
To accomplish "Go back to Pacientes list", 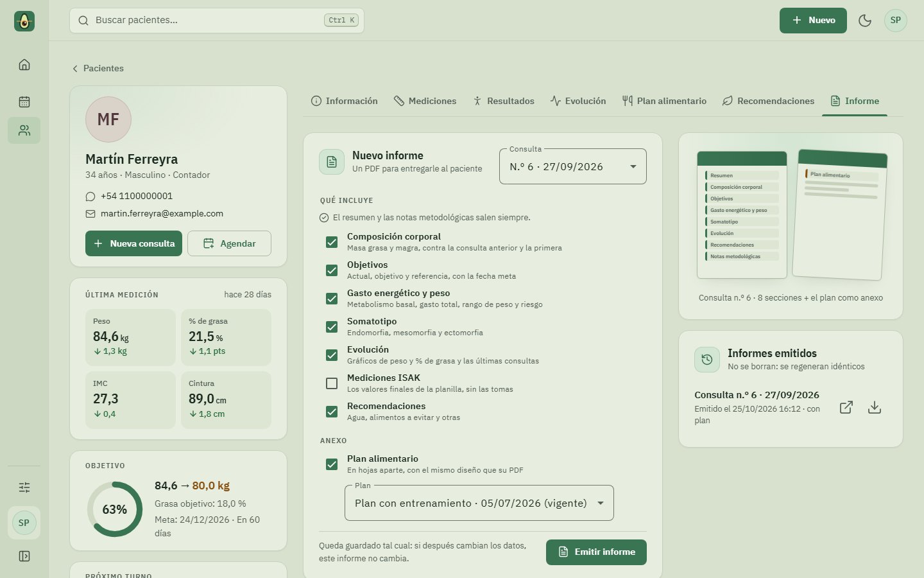I will point(98,68).
